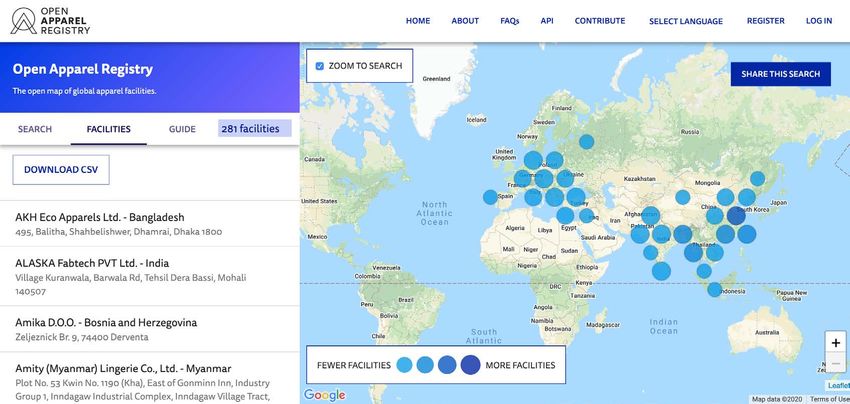Screen dimensions: 850x404
Task: Click the facility cluster over Egypt
Action: [565, 216]
